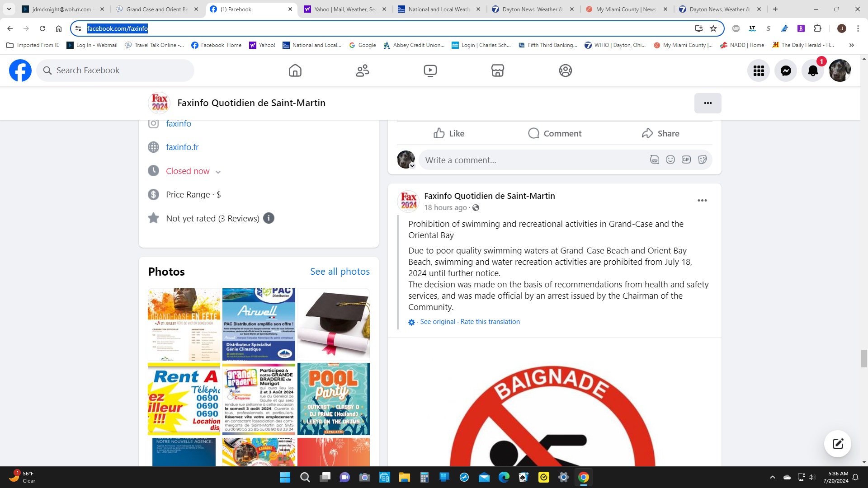Open the Facebook Video tab icon
This screenshot has height=488, width=868.
(430, 70)
